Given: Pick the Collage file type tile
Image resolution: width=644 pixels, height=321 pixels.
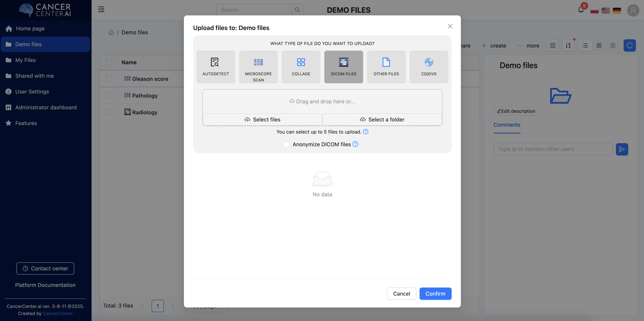Looking at the screenshot, I should (x=301, y=67).
